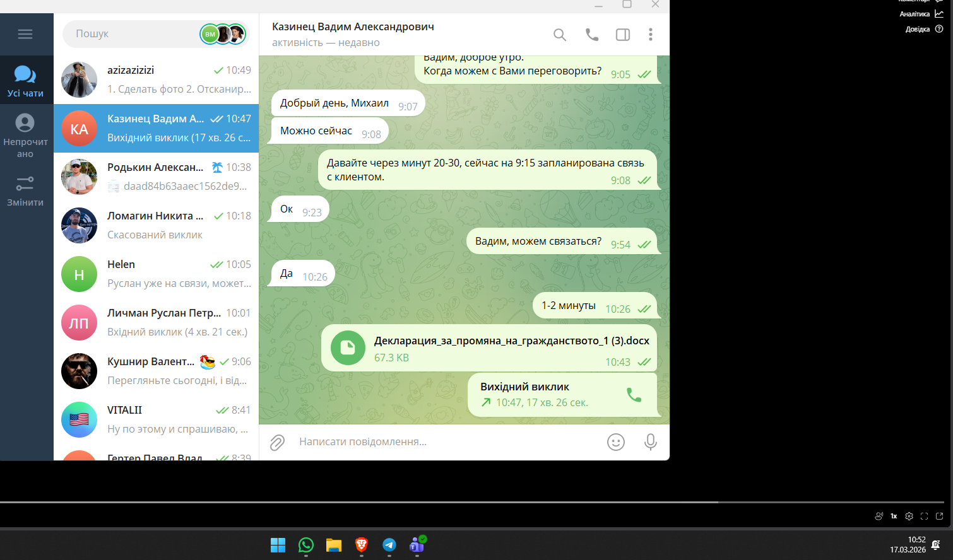Open VITALII chat
This screenshot has width=953, height=560.
(156, 419)
